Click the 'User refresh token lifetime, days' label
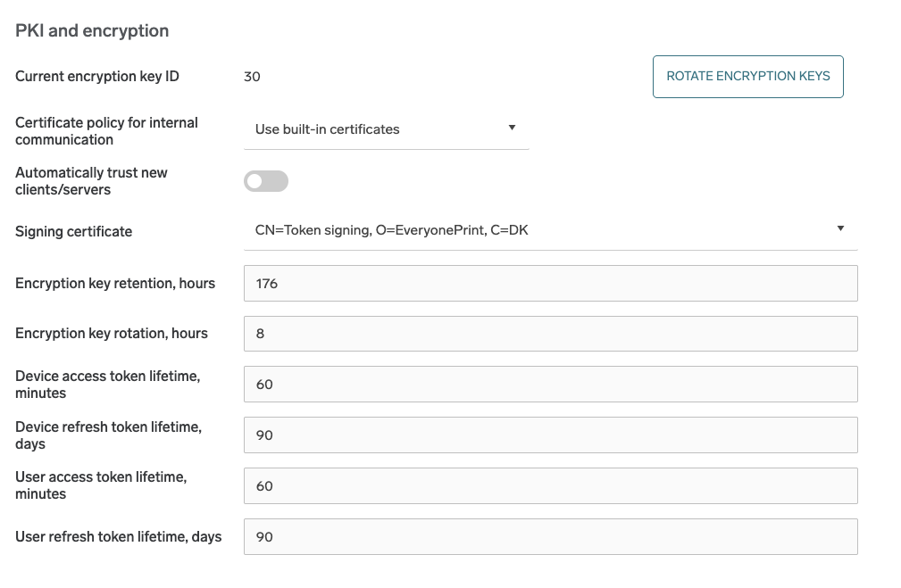The height and width of the screenshot is (588, 901). (x=119, y=537)
